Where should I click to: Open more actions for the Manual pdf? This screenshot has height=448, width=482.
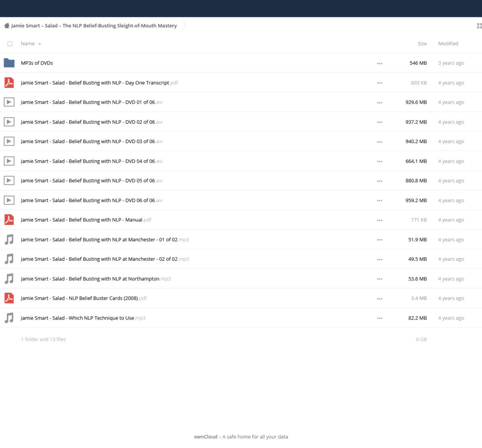(x=380, y=220)
